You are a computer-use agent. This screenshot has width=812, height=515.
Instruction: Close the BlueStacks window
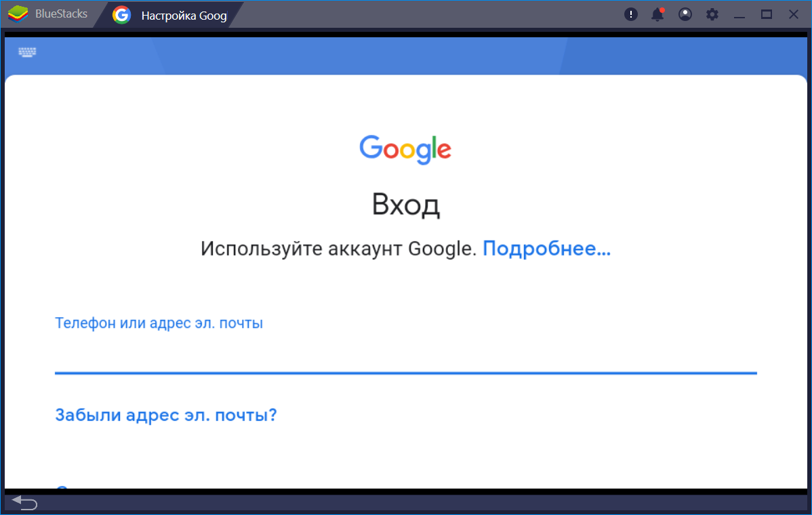tap(794, 14)
